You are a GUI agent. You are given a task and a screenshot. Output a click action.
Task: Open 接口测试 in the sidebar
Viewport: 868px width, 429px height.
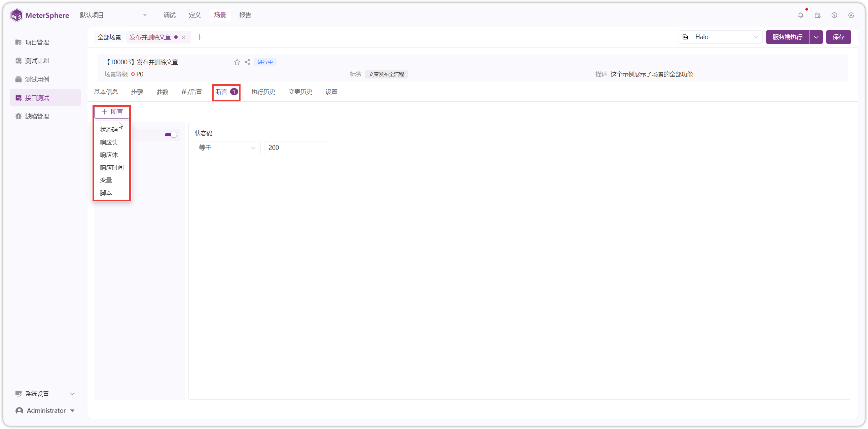click(45, 98)
